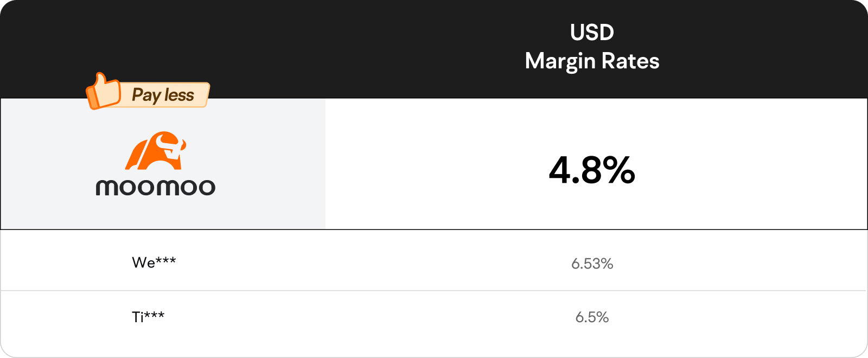Click the 6.53% margin rate
Screen dimensions: 868x358
(592, 264)
